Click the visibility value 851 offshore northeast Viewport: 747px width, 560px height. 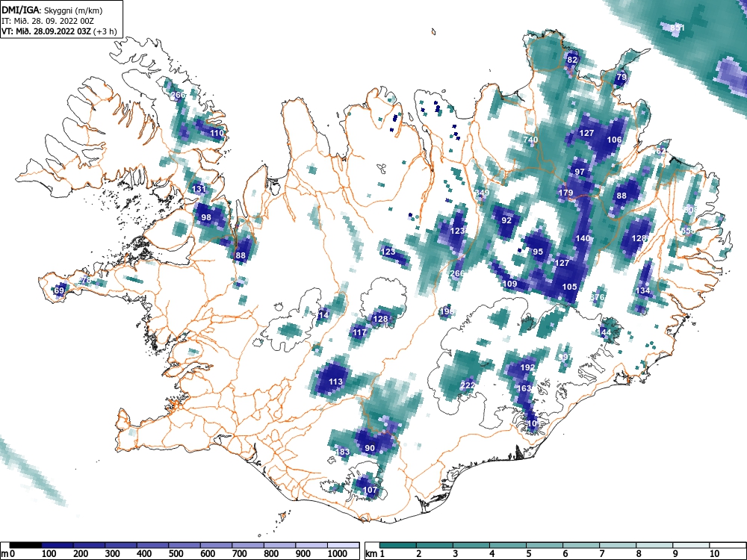[x=677, y=28]
